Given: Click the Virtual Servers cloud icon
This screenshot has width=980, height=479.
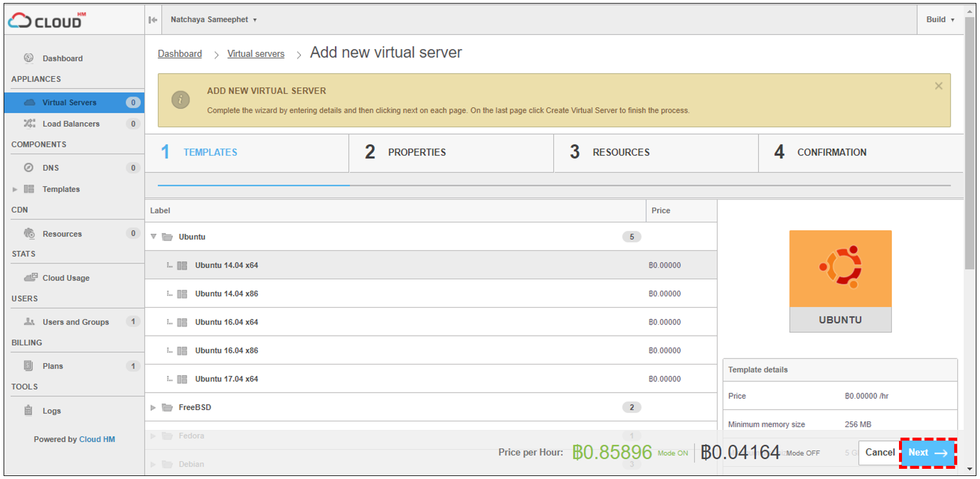Looking at the screenshot, I should click(x=29, y=103).
